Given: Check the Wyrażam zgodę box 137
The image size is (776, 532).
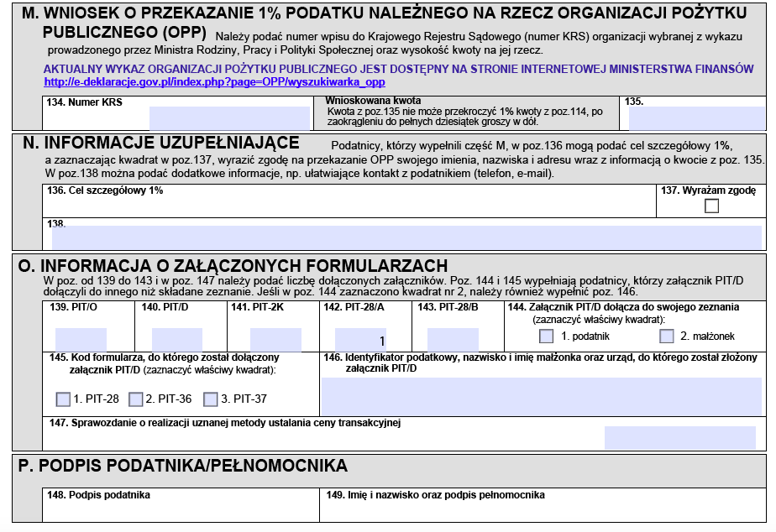Looking at the screenshot, I should (x=711, y=206).
